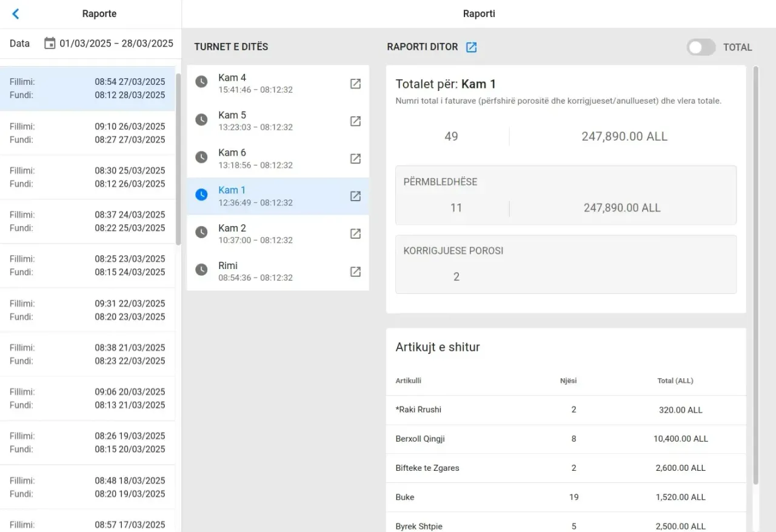Open Rimi shift external link icon
Viewport: 776px width, 532px height.
[356, 271]
